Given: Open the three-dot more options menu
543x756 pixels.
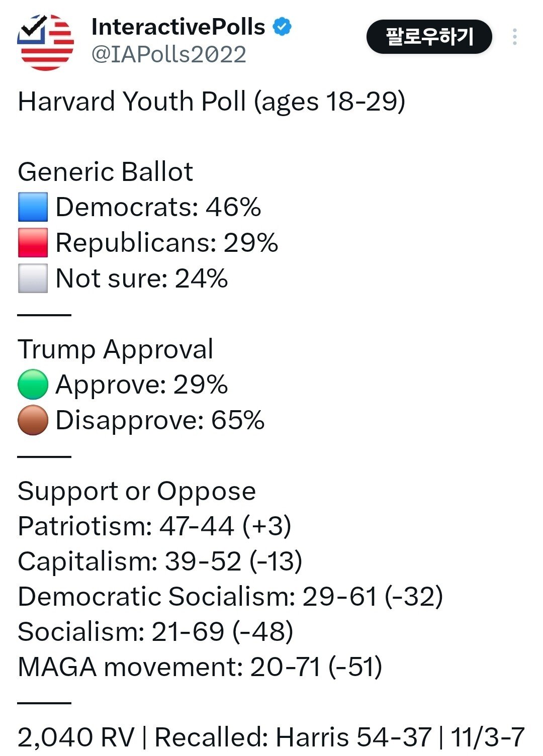Looking at the screenshot, I should tap(514, 37).
